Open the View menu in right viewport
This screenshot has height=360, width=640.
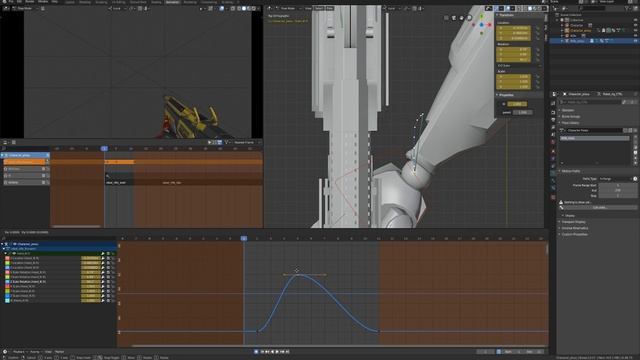pos(308,8)
